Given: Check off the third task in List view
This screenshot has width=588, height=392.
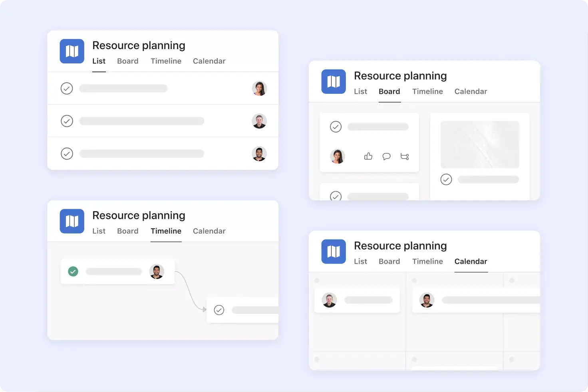Looking at the screenshot, I should click(67, 154).
